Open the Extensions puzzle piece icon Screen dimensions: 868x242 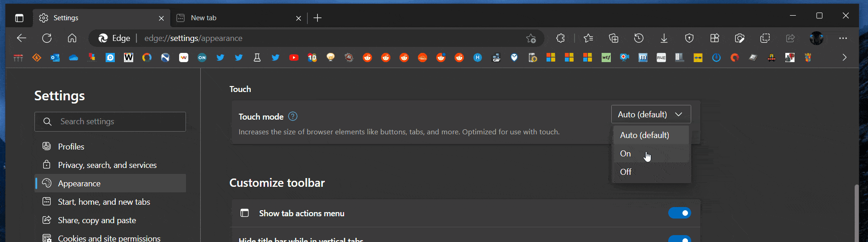click(560, 38)
